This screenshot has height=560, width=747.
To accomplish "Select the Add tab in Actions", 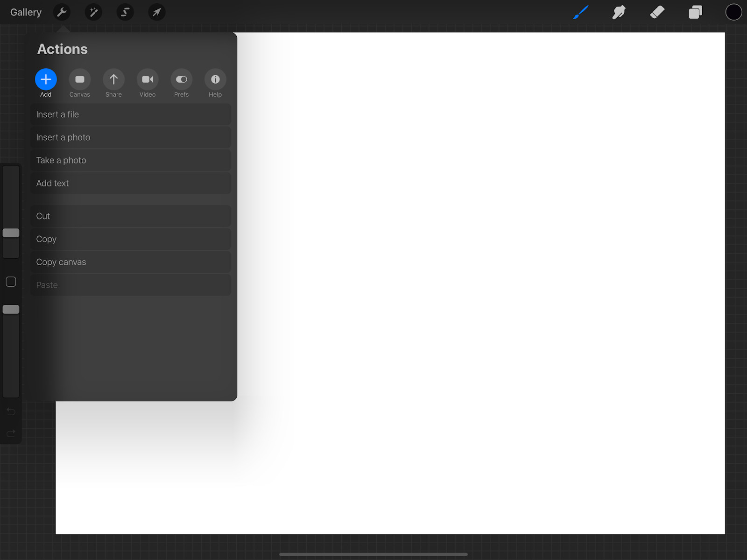I will pos(46,83).
